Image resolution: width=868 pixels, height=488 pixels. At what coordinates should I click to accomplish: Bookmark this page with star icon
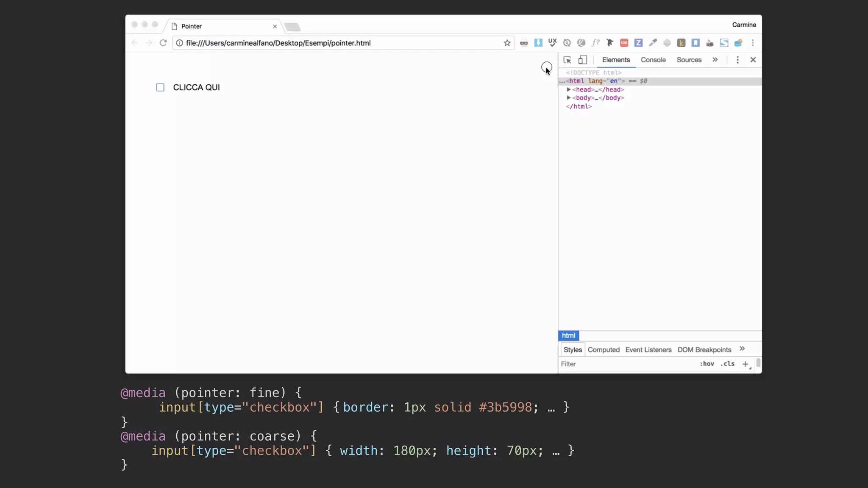(x=507, y=43)
